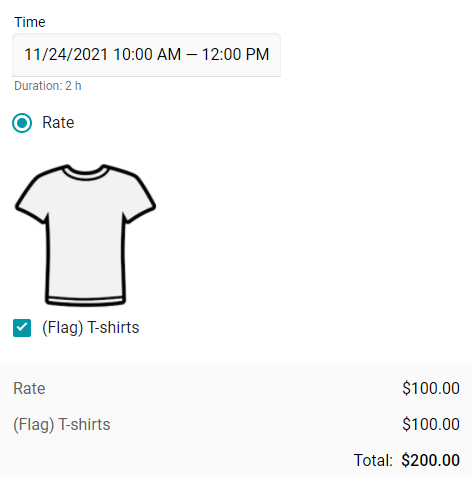Image resolution: width=472 pixels, height=477 pixels.
Task: Click the Time date range input field
Action: (x=146, y=55)
